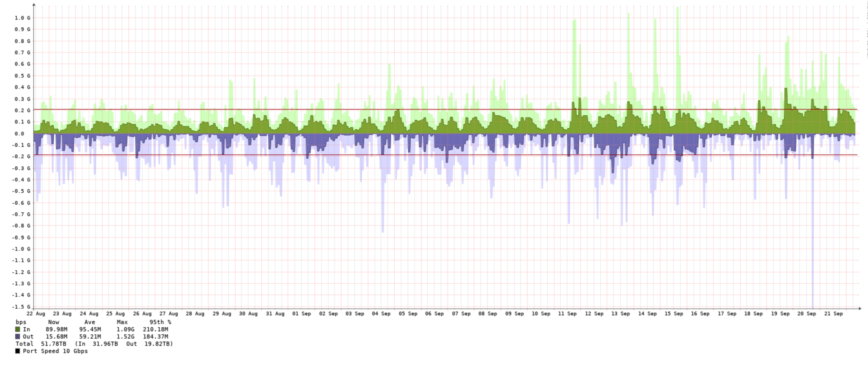Screen dimensions: 868x368
Task: Click the Out Now value 15.68M
Action: click(56, 337)
